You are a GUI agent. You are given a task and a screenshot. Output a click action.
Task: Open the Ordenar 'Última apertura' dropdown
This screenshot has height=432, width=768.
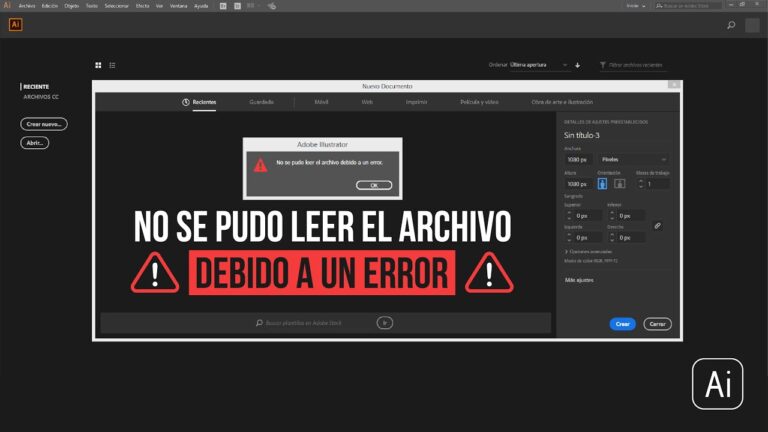538,65
